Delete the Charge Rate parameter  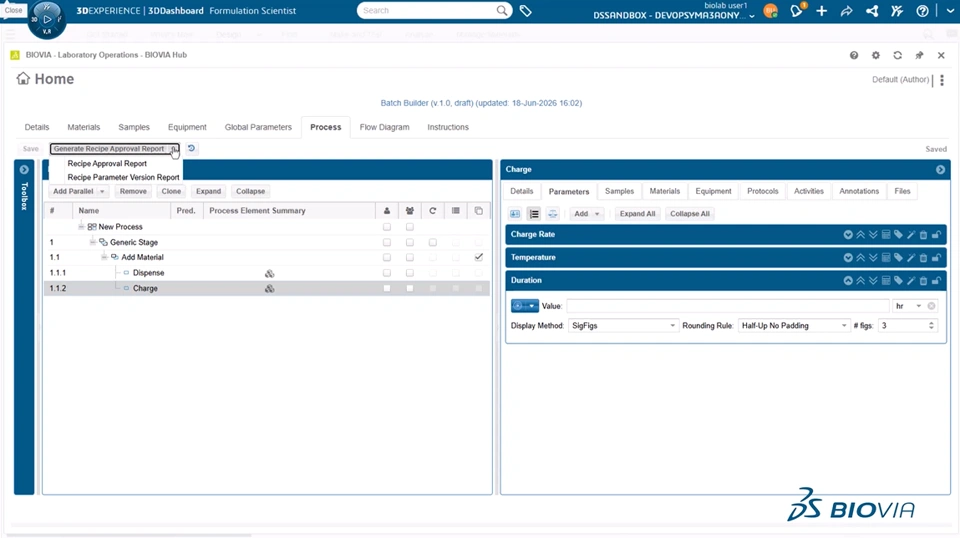point(923,234)
